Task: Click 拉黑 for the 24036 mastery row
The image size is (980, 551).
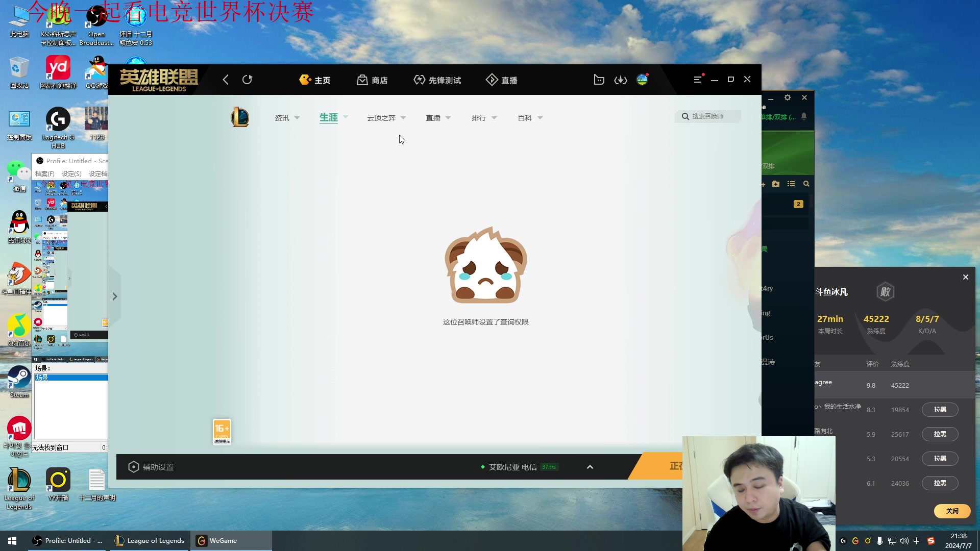Action: 940,483
